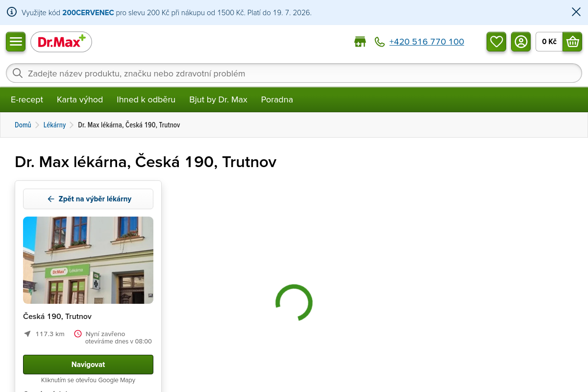Click the green phone handset icon
Viewport: 588px width, 392px height.
tap(380, 42)
